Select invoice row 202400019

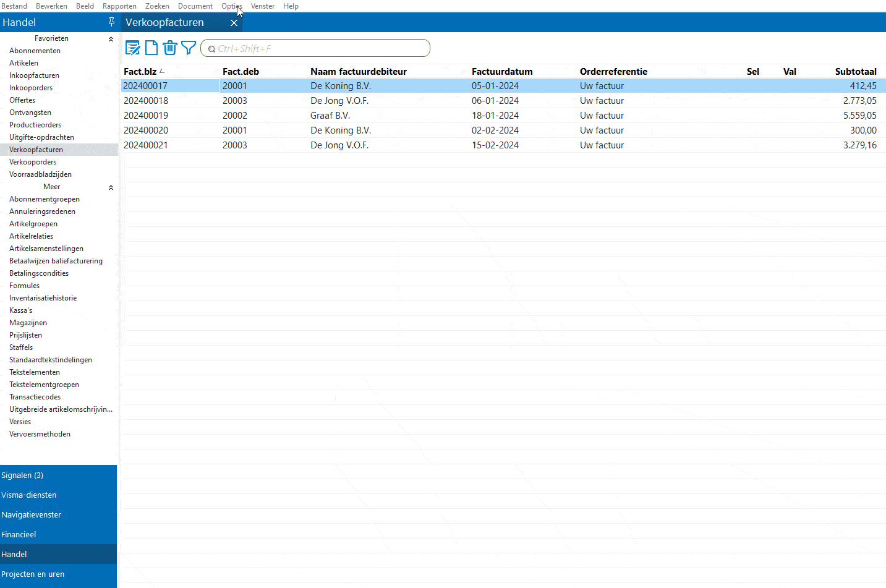(x=503, y=116)
